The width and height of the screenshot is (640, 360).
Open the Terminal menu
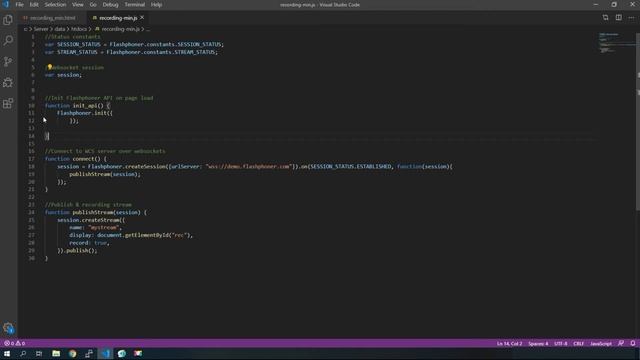coord(135,4)
